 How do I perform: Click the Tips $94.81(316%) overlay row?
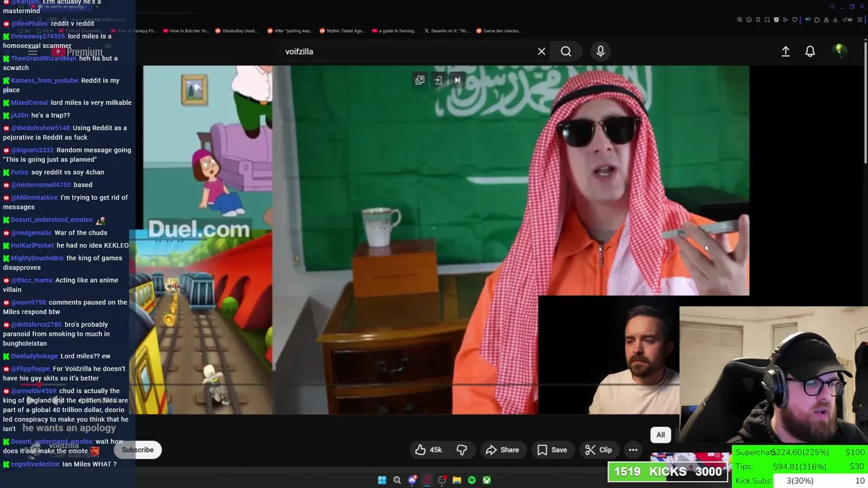pos(800,466)
